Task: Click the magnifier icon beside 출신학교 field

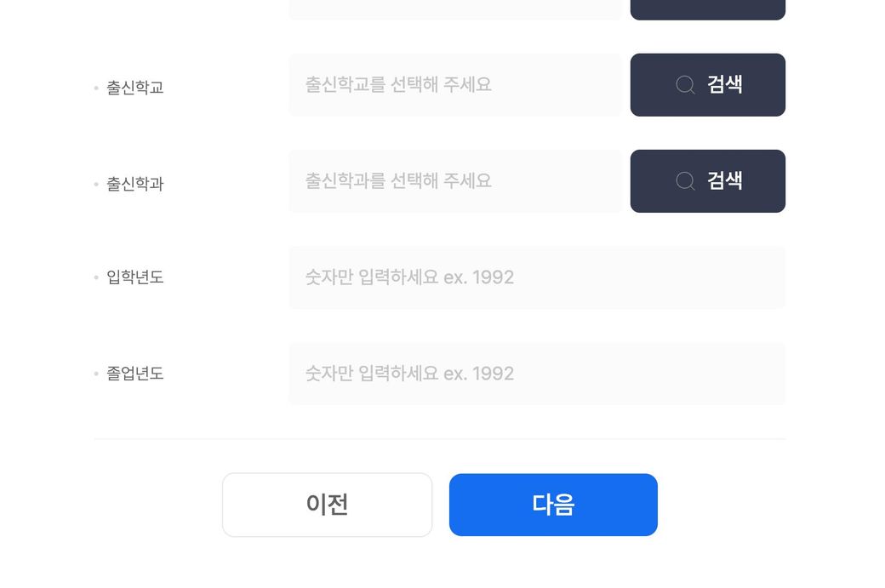Action: pyautogui.click(x=685, y=84)
